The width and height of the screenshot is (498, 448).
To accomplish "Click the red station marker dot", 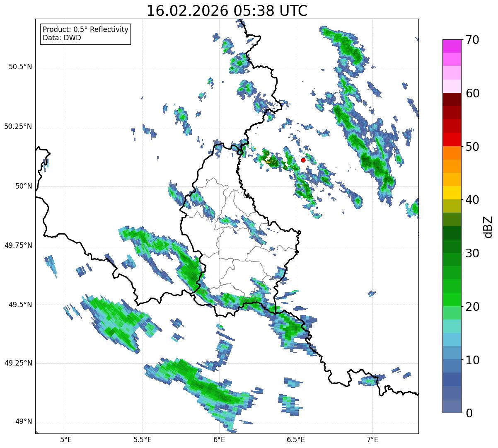I will (x=303, y=160).
